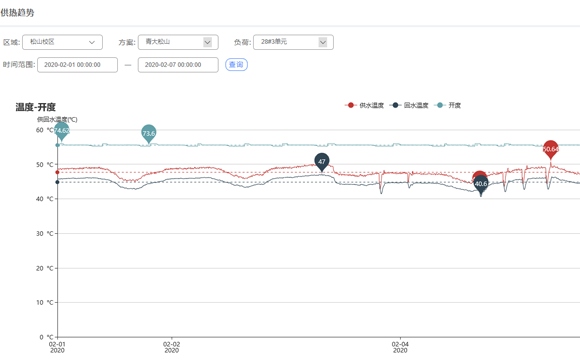Click the red 50.64 pin marker
Viewport: 580px width, 360px height.
pyautogui.click(x=551, y=149)
